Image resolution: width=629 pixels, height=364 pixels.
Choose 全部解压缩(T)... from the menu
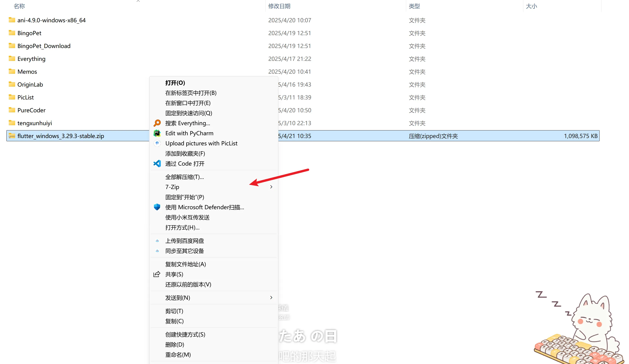point(184,177)
